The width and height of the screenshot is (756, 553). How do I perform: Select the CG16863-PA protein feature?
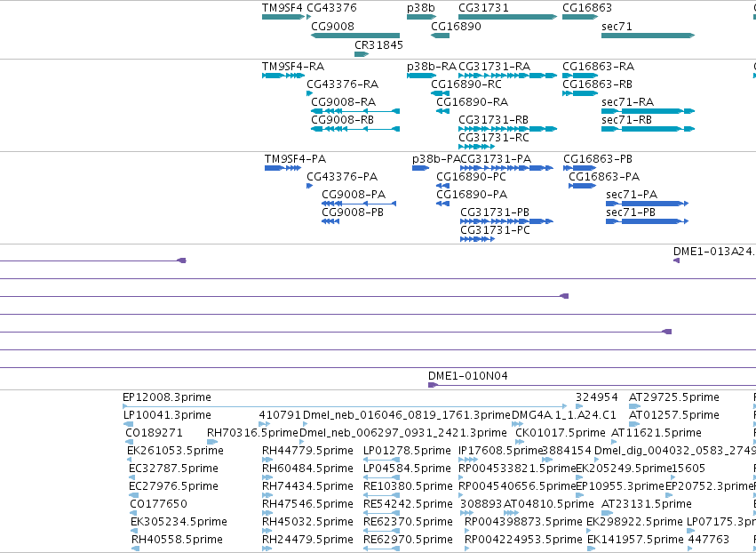[x=583, y=186]
